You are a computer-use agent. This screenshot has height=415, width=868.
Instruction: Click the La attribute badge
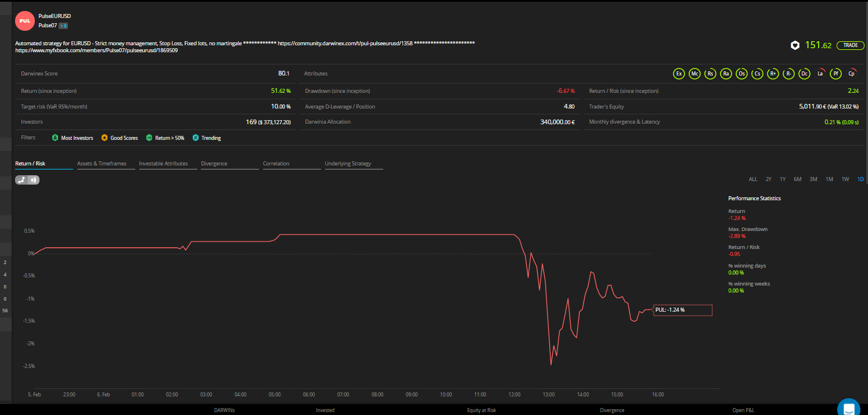coord(820,74)
